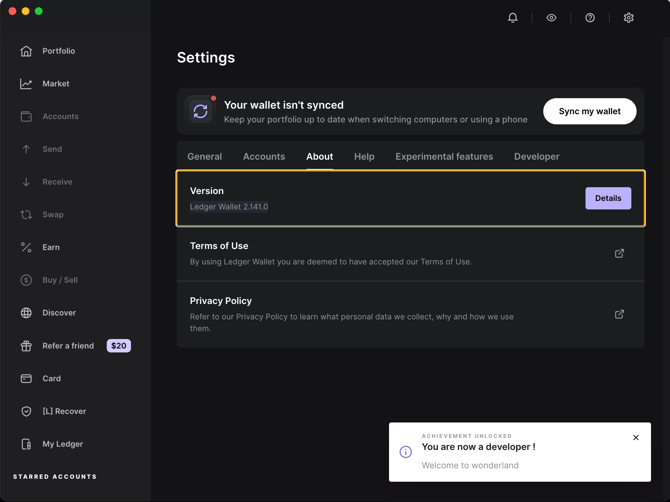Viewport: 670px width, 502px height.
Task: Open the Market section
Action: (56, 84)
